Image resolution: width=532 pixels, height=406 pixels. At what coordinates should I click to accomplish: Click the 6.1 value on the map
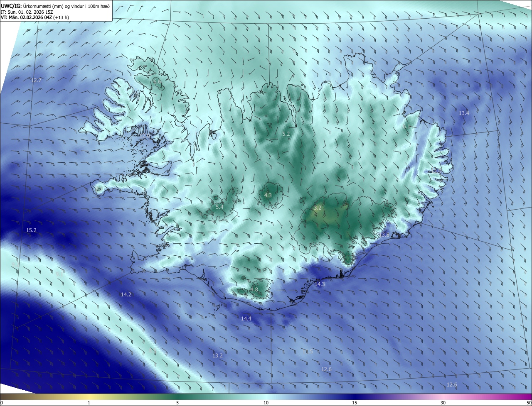point(406,126)
